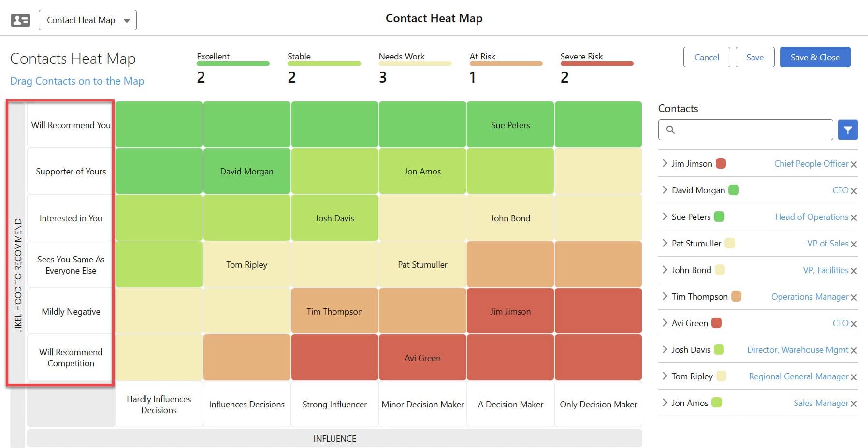Screen dimensions: 868x448
Task: Click the Save & Close button
Action: [815, 57]
